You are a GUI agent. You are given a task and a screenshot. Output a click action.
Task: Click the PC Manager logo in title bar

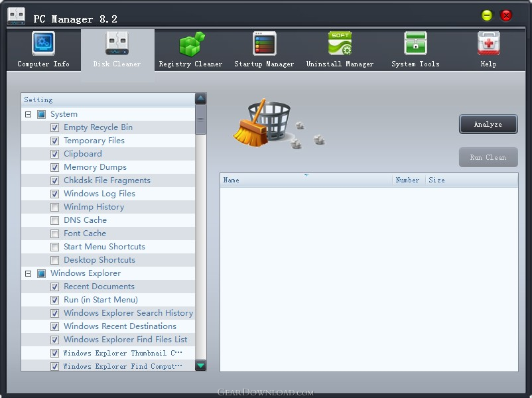[17, 16]
